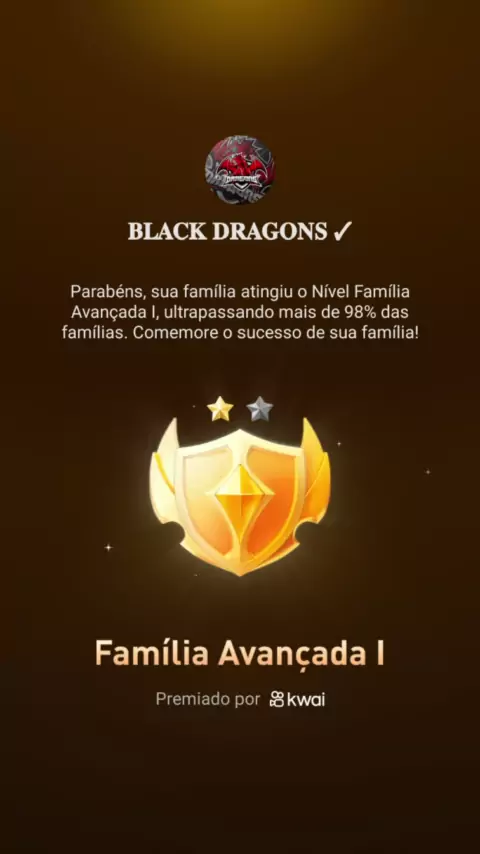480x854 pixels.
Task: Tap the gold star above the shield
Action: pyautogui.click(x=220, y=408)
